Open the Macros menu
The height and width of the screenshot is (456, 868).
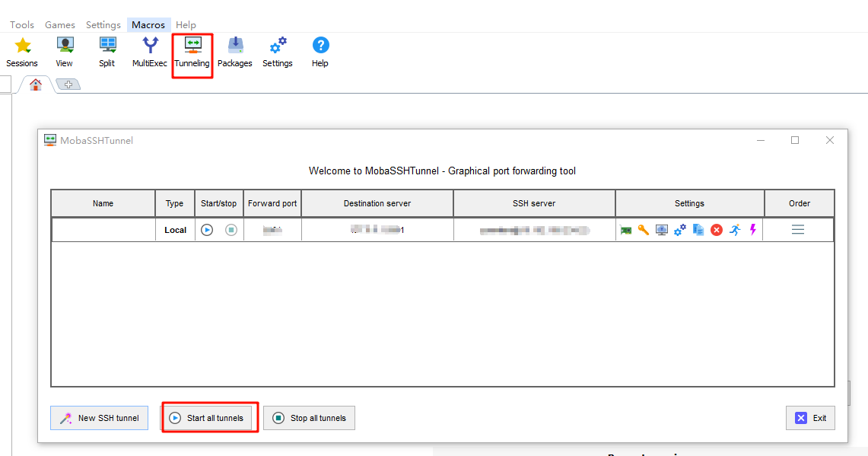click(148, 25)
